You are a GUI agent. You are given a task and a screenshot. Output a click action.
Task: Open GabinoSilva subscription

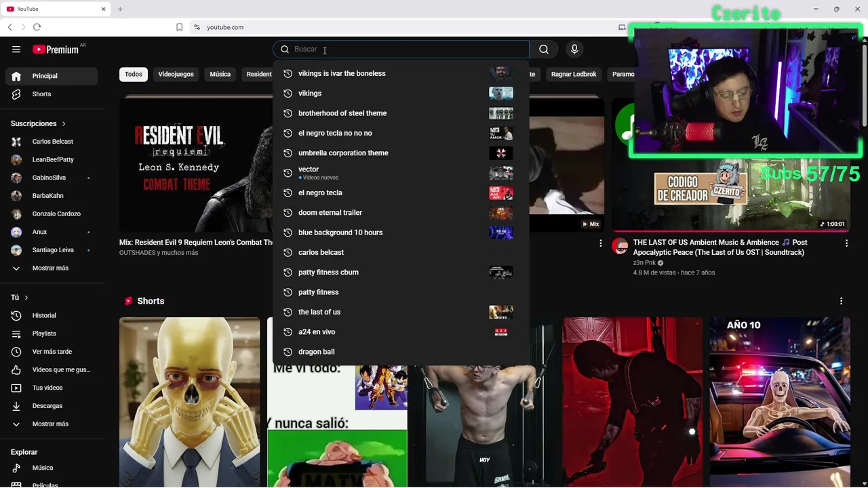point(52,178)
